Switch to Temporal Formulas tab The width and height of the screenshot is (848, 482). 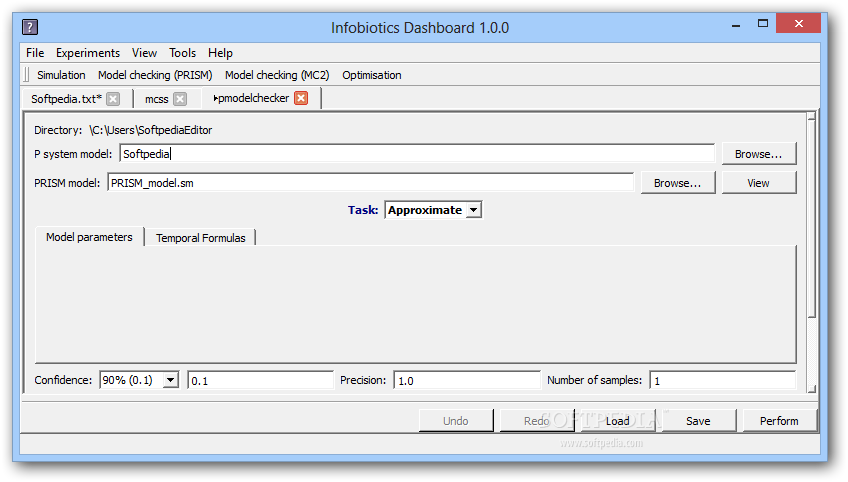click(x=201, y=237)
